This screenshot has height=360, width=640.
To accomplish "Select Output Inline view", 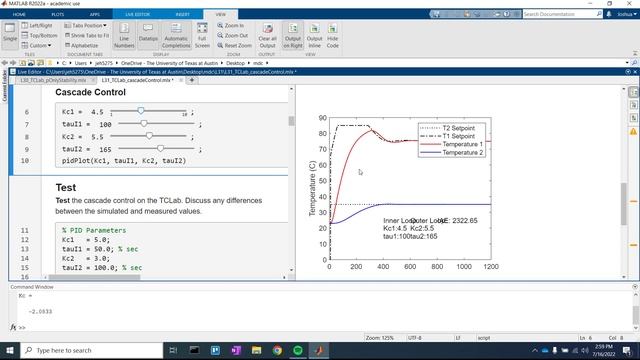I will coord(314,35).
